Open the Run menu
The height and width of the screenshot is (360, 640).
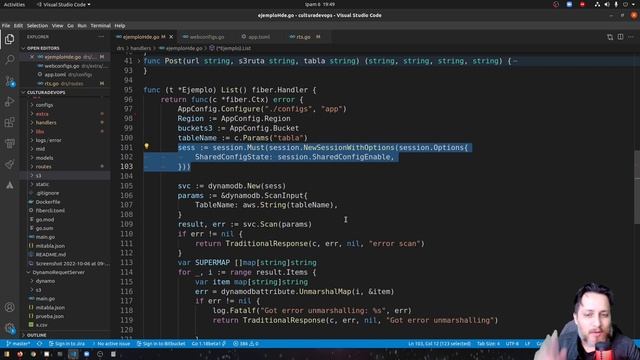pyautogui.click(x=82, y=26)
